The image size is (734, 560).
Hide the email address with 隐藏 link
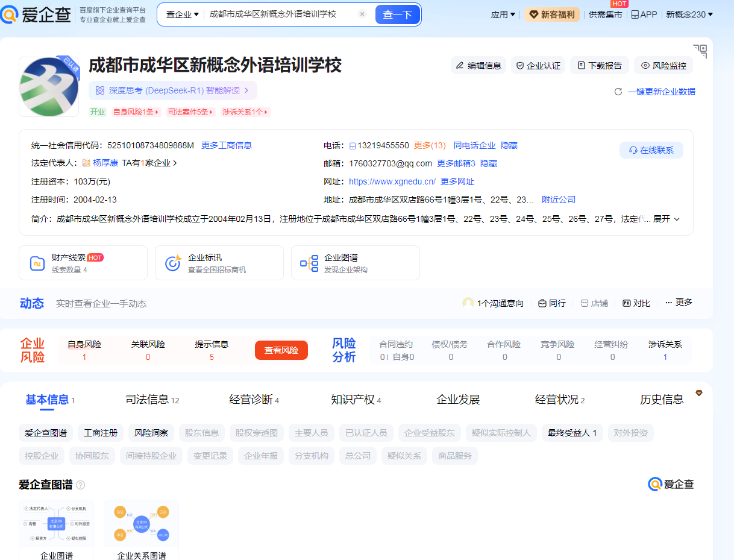tap(489, 163)
